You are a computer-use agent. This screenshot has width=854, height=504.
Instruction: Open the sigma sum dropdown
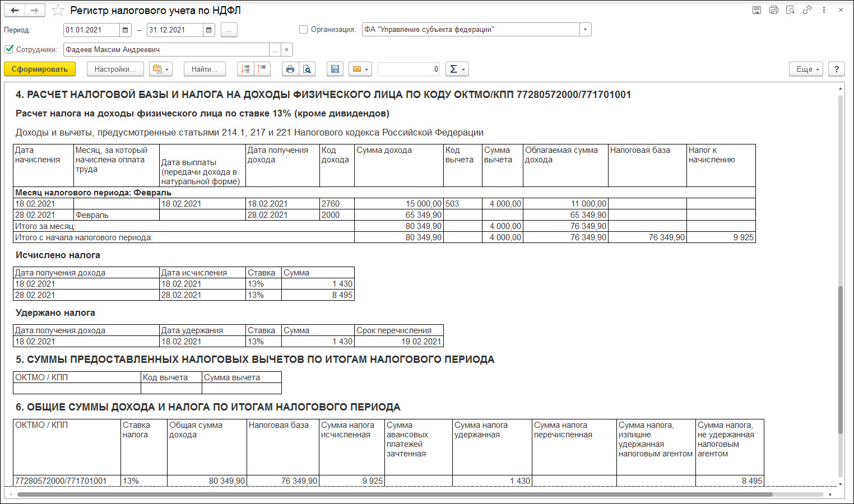[x=457, y=69]
